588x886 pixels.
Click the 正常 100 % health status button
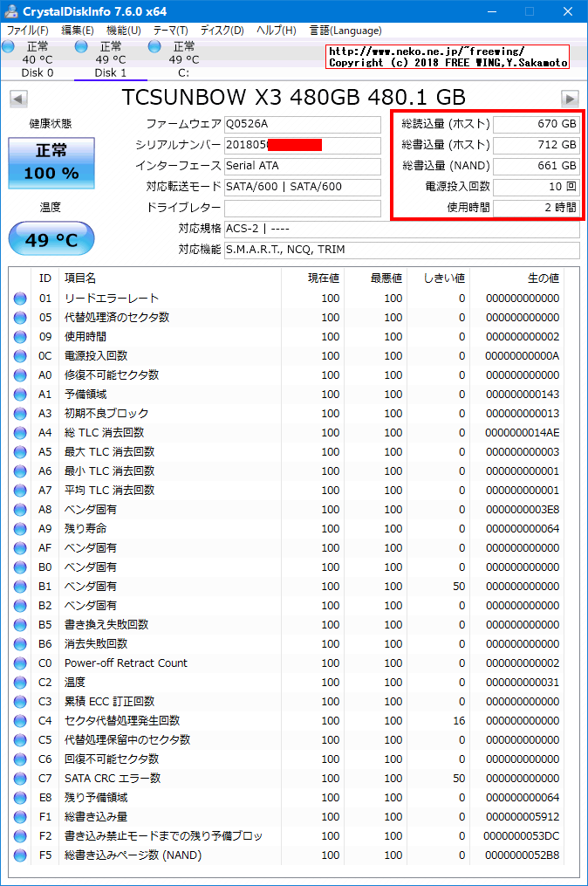pyautogui.click(x=51, y=162)
